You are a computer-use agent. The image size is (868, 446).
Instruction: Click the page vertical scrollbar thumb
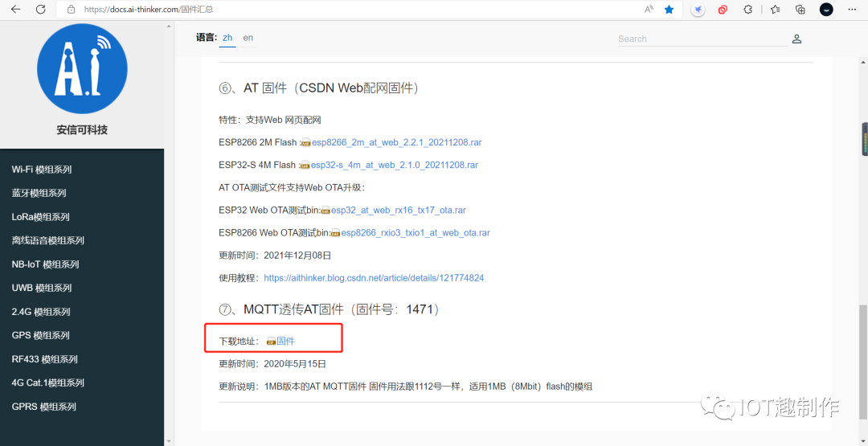(863, 361)
